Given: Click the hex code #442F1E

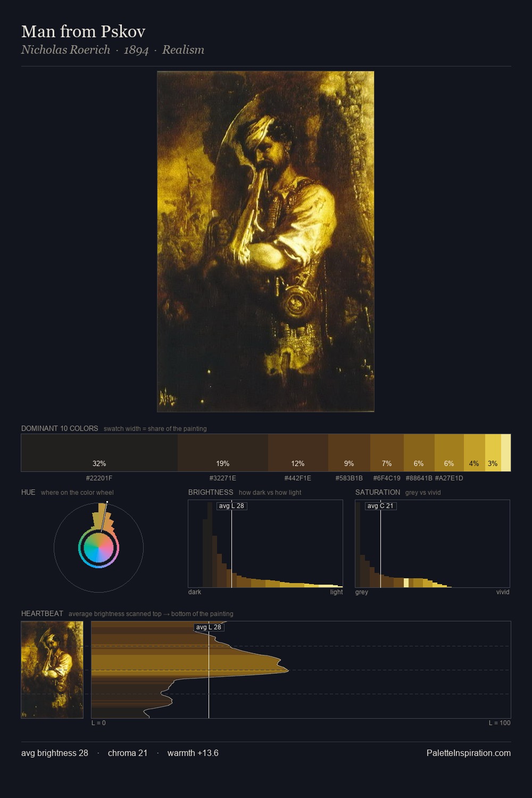Looking at the screenshot, I should coord(298,478).
